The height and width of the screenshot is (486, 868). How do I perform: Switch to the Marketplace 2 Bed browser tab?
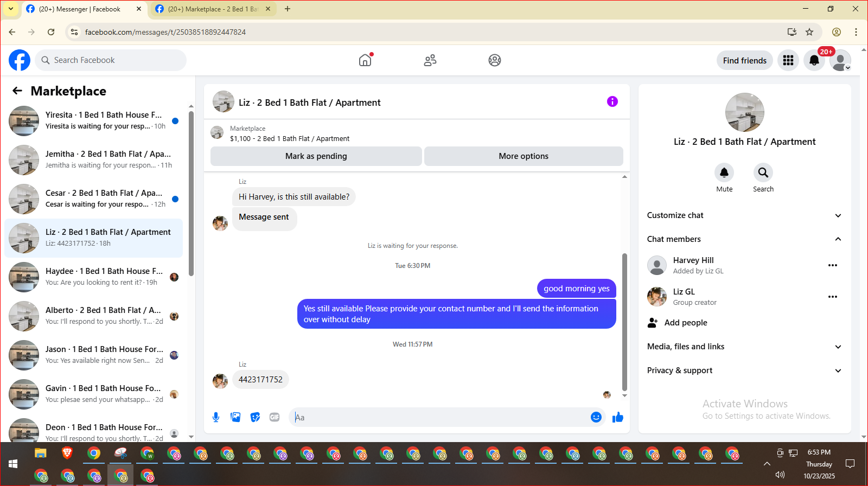point(213,9)
